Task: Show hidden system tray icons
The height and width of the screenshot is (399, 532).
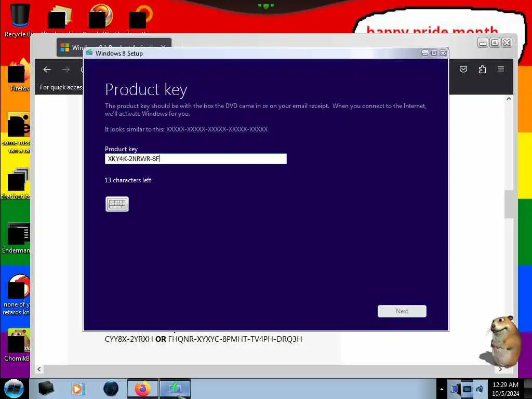Action: [442, 389]
